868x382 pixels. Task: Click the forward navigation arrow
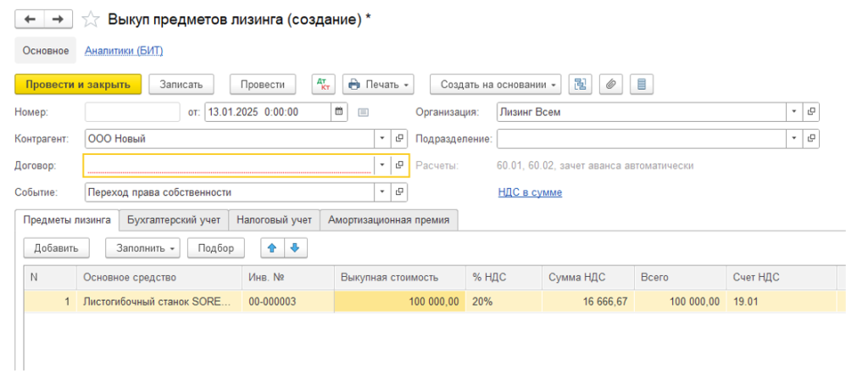pyautogui.click(x=58, y=19)
